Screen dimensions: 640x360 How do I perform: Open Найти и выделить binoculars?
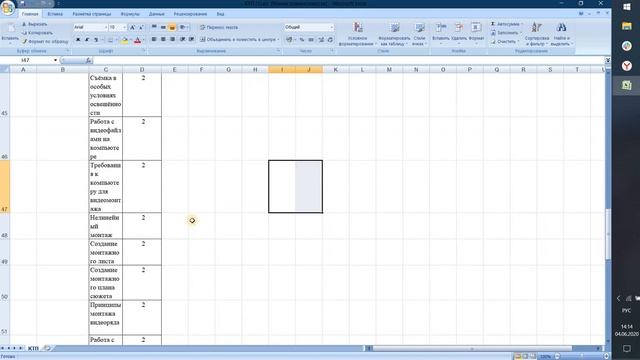(x=562, y=34)
